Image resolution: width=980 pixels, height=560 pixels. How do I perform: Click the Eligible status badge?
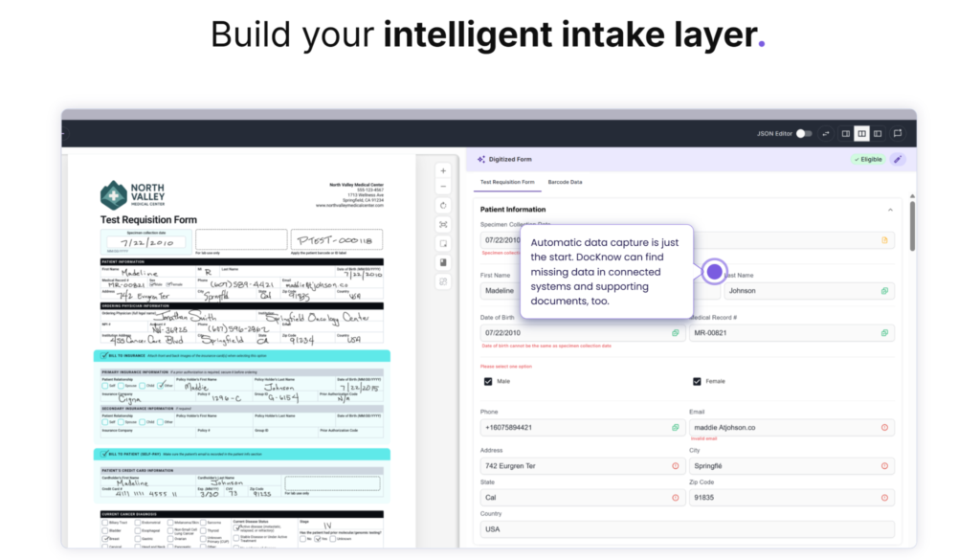pyautogui.click(x=867, y=159)
